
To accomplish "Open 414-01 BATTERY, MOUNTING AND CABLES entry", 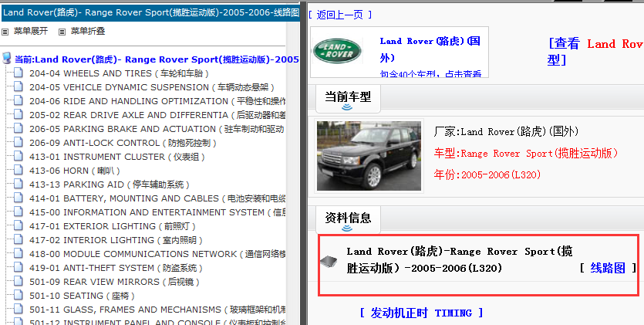I will tap(157, 198).
